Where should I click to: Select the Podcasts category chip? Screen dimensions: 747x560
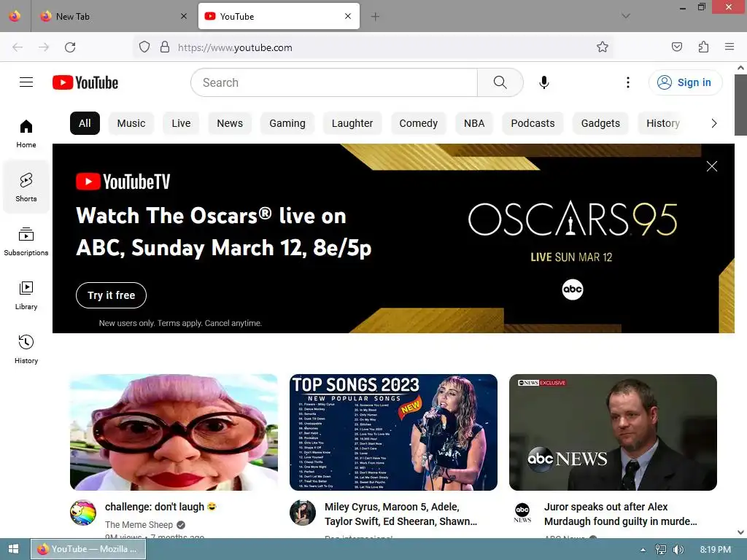(533, 123)
